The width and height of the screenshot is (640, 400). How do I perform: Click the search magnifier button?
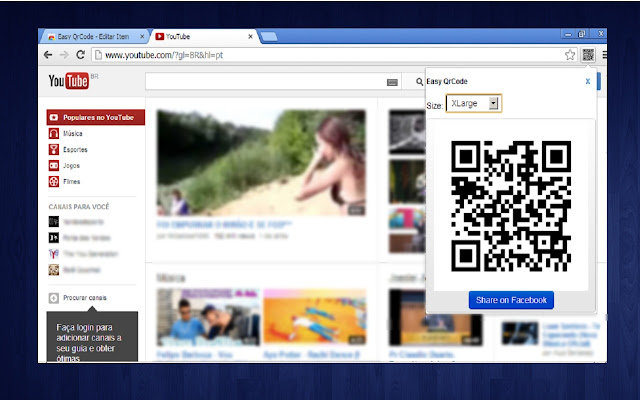click(419, 82)
